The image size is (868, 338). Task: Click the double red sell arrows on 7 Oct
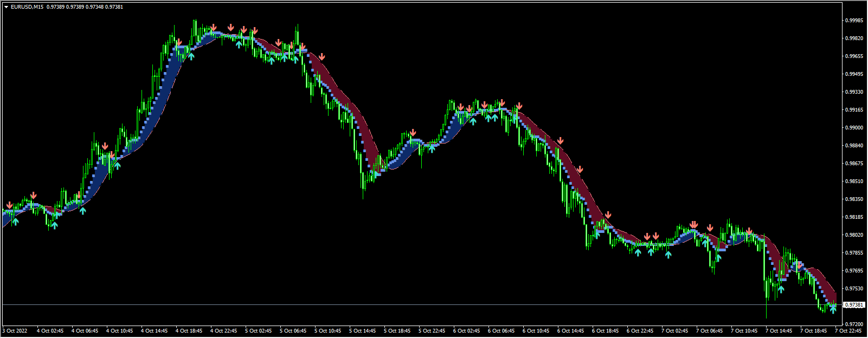[x=693, y=224]
